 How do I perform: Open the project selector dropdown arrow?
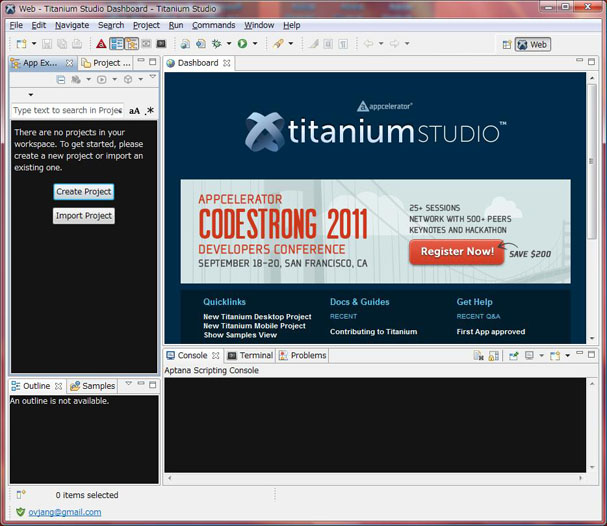click(31, 94)
